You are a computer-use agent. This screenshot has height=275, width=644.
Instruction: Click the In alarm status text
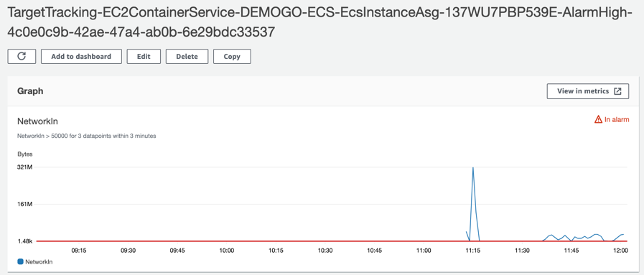pyautogui.click(x=617, y=120)
